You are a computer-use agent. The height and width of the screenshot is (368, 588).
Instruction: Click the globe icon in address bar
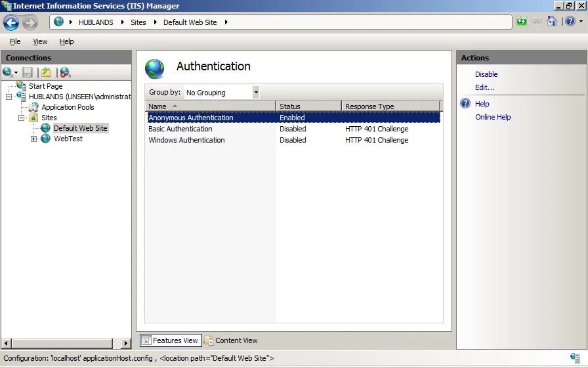click(x=58, y=22)
